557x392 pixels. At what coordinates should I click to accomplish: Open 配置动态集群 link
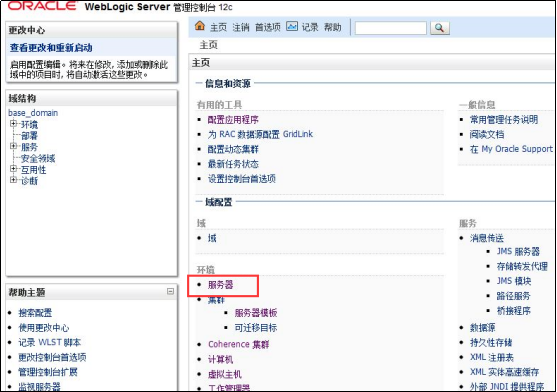click(233, 149)
